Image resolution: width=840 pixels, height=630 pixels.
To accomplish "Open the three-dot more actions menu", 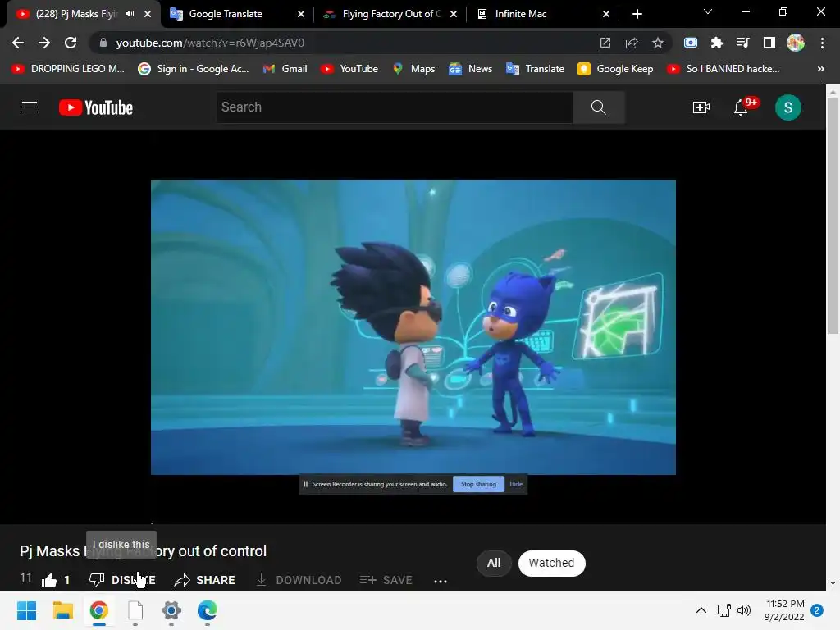I will coord(441,582).
